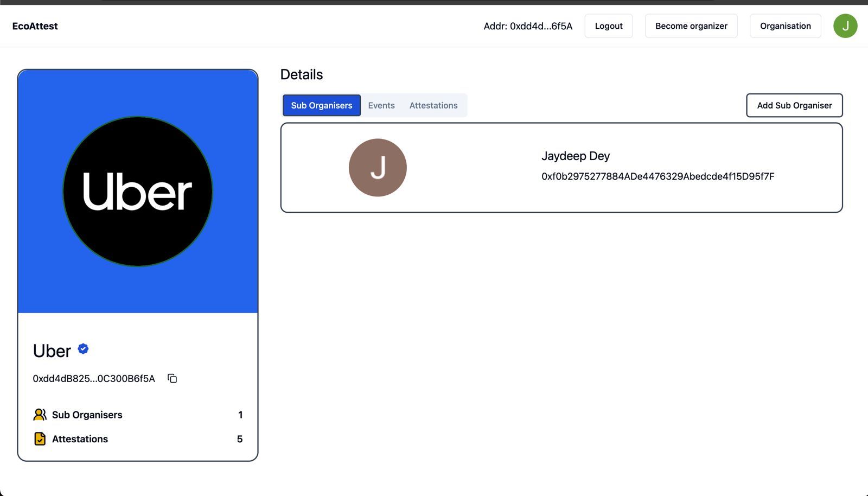The height and width of the screenshot is (496, 868).
Task: Open the Organisation page button
Action: coord(785,26)
